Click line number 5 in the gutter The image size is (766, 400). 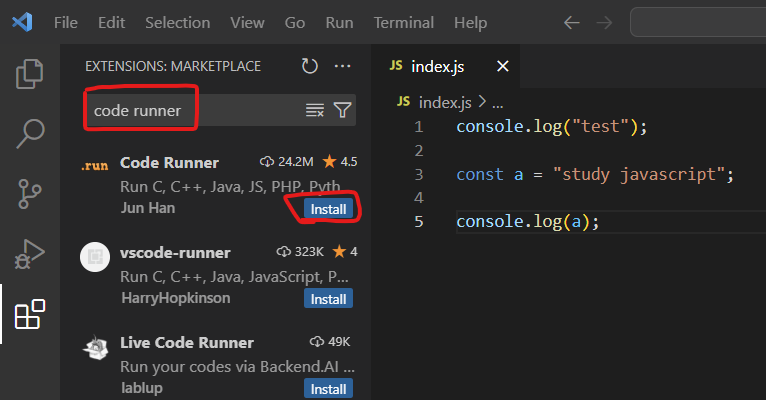[x=419, y=222]
